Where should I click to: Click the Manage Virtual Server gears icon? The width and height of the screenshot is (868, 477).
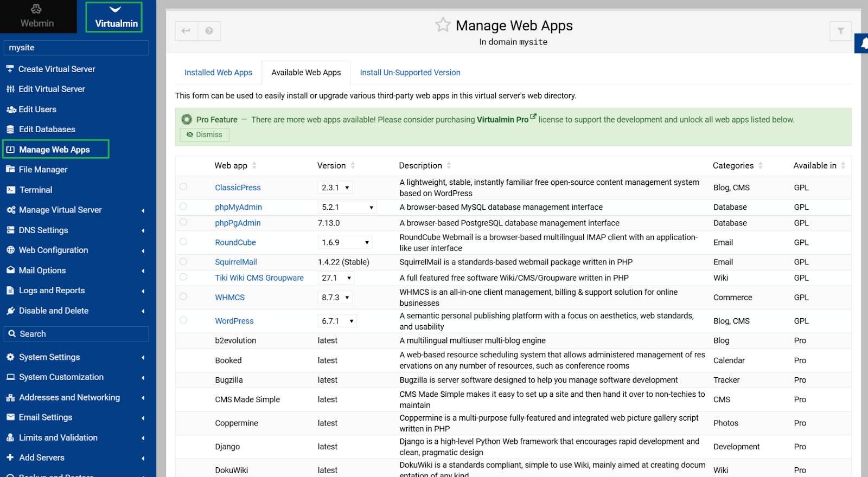pos(11,210)
